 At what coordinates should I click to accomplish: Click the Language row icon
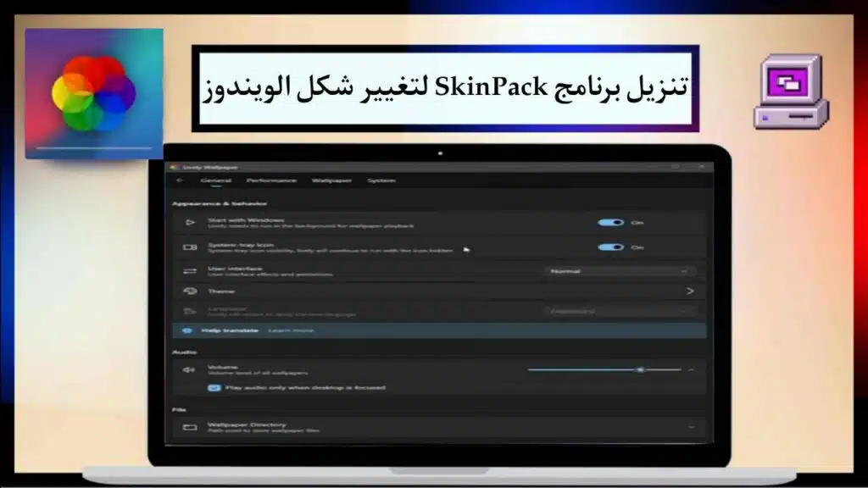tap(190, 311)
